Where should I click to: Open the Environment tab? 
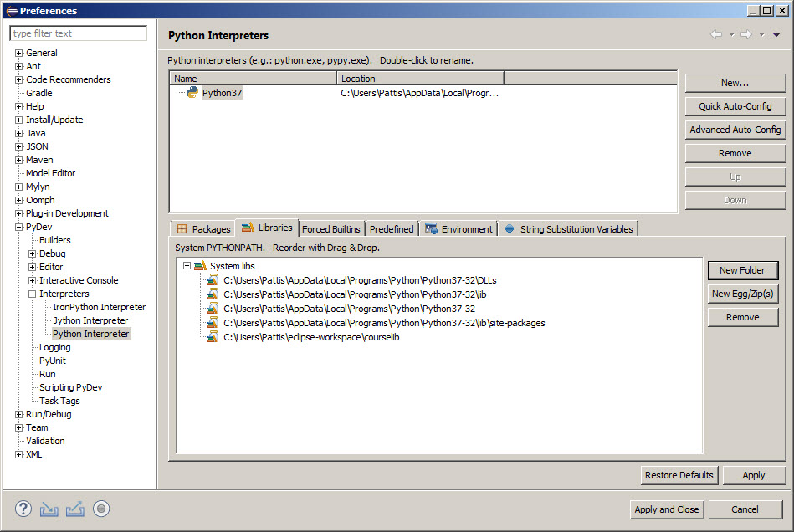(x=464, y=228)
